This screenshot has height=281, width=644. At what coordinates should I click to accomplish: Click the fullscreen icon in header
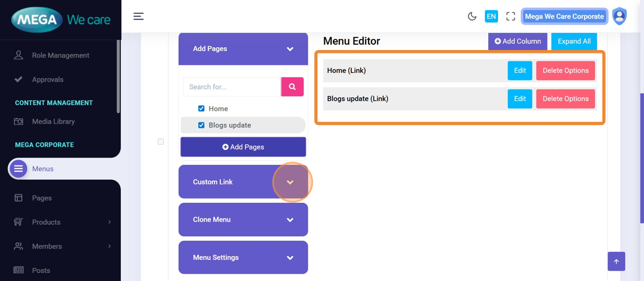pyautogui.click(x=511, y=17)
